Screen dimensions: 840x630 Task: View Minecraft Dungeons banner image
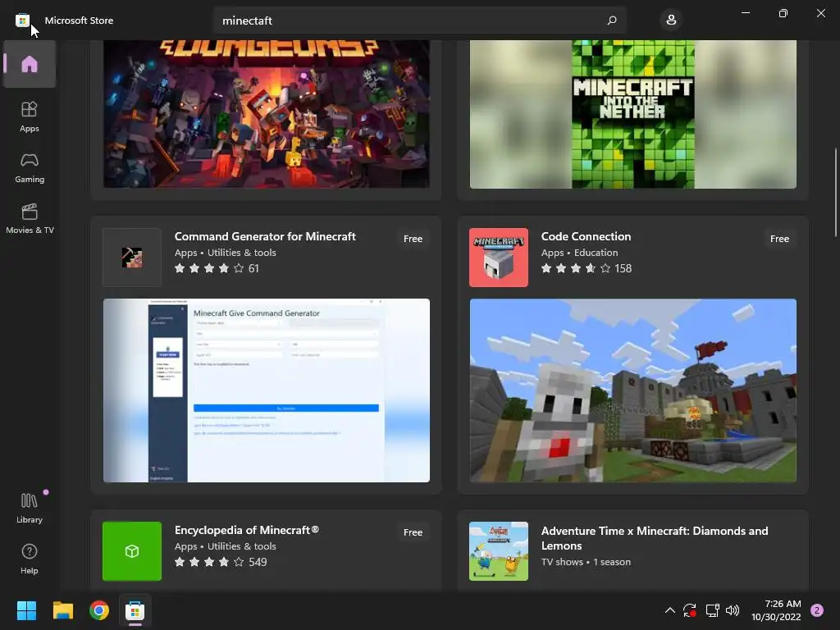(267, 114)
